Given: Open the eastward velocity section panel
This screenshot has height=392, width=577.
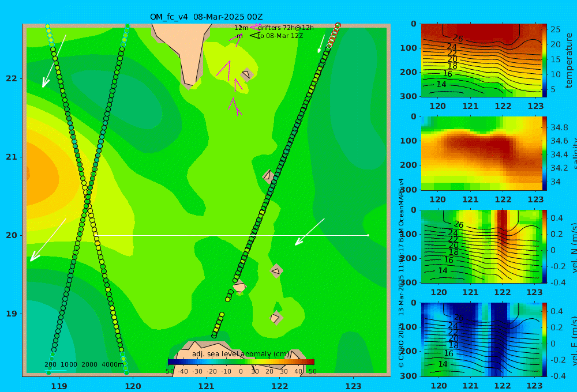Looking at the screenshot, I should click(481, 340).
